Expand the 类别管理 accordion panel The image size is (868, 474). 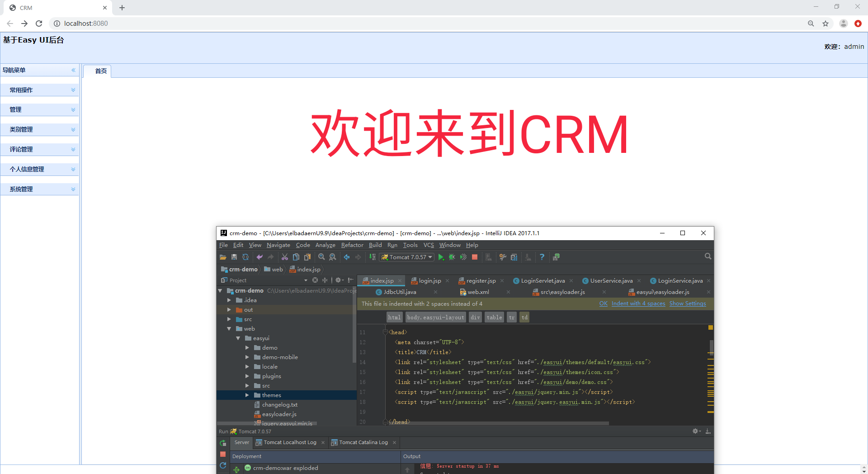tap(73, 130)
